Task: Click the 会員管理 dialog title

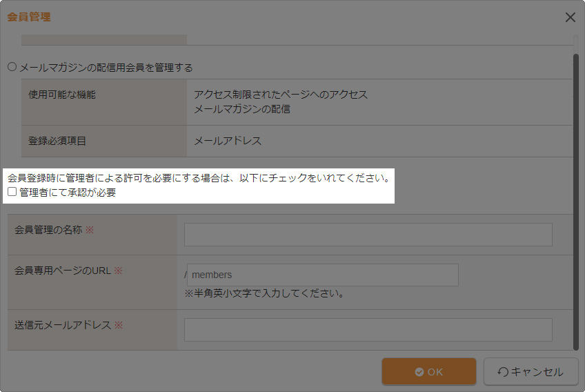Action: pyautogui.click(x=29, y=17)
